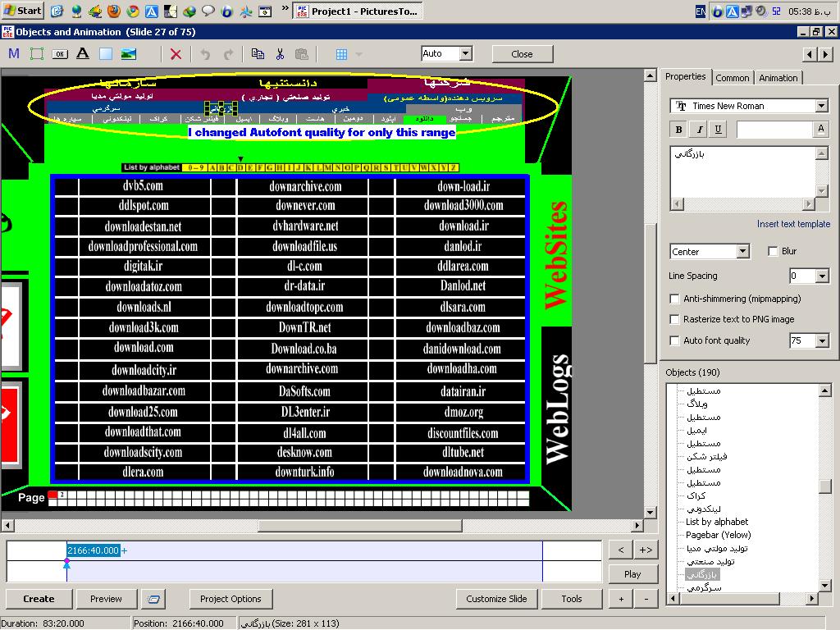
Task: Paste object using clipboard icon
Action: click(302, 53)
